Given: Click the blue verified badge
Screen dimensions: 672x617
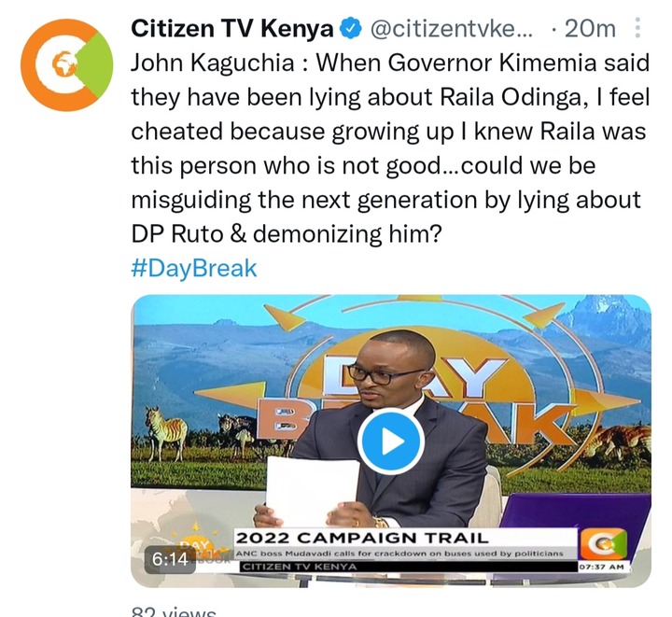Looking at the screenshot, I should 351,29.
